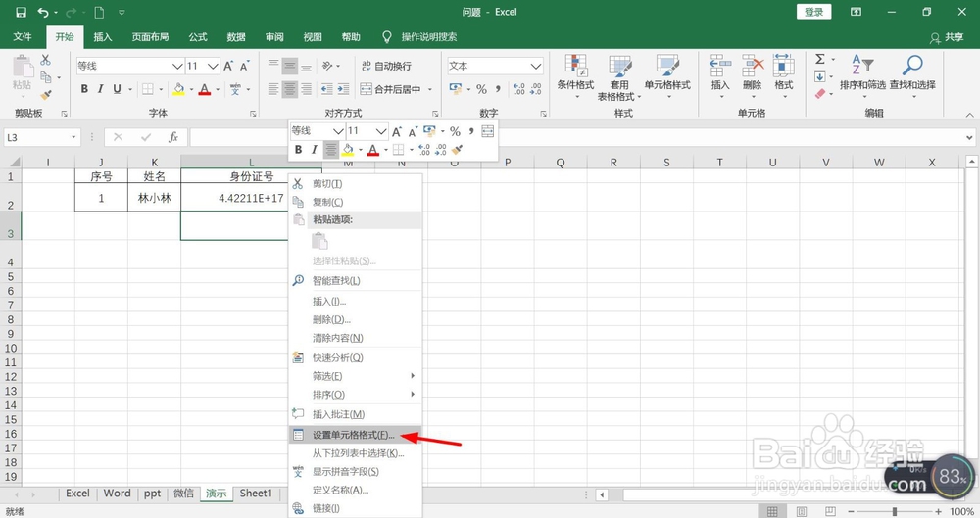Screen dimensions: 980x518
Task: Toggle mini toolbar Bold
Action: click(298, 150)
